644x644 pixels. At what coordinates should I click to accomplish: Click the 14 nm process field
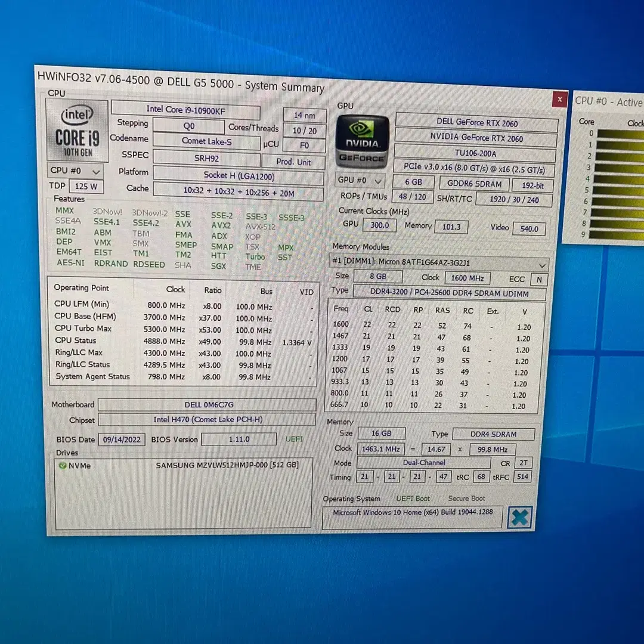305,116
